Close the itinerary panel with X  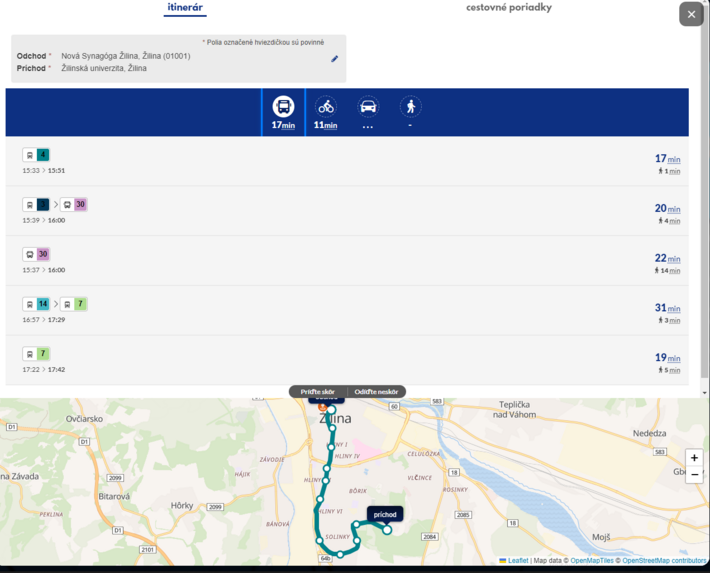click(691, 14)
